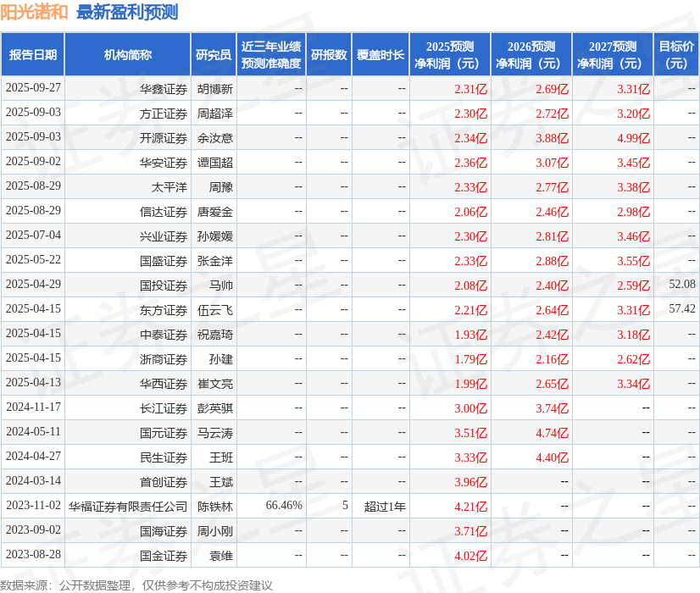
Task: Click 开源证券 institution cell
Action: point(164,138)
